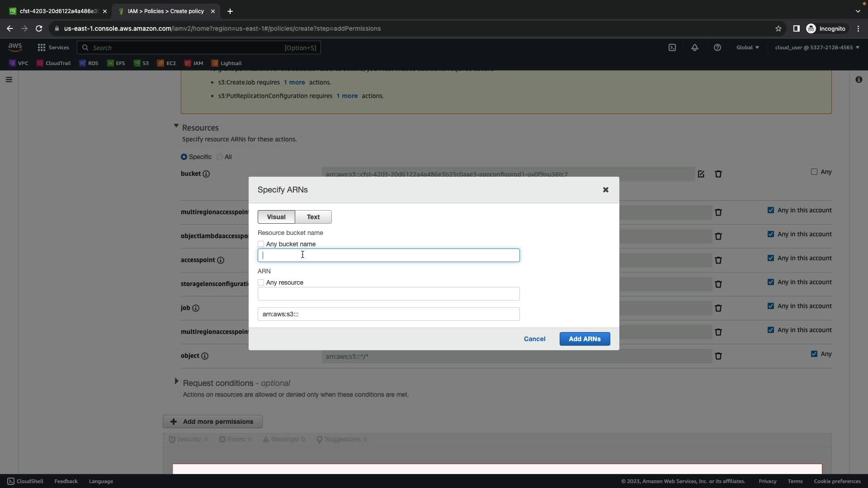Delete the object resource row
This screenshot has width=868, height=488.
[718, 356]
